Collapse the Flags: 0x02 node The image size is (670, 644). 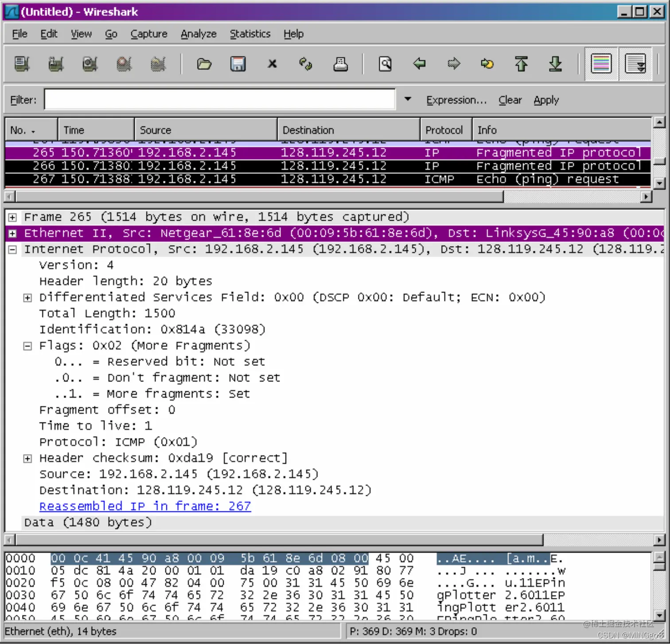(x=27, y=346)
